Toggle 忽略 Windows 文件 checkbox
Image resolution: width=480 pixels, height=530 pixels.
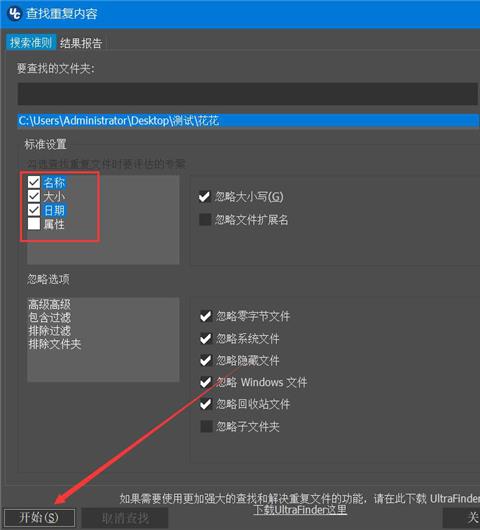(x=206, y=382)
